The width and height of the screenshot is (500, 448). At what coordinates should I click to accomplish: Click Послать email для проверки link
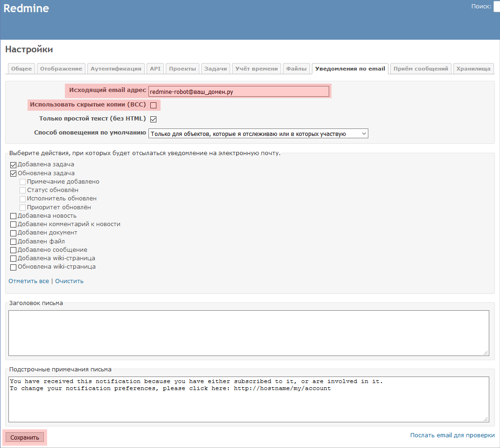452,435
